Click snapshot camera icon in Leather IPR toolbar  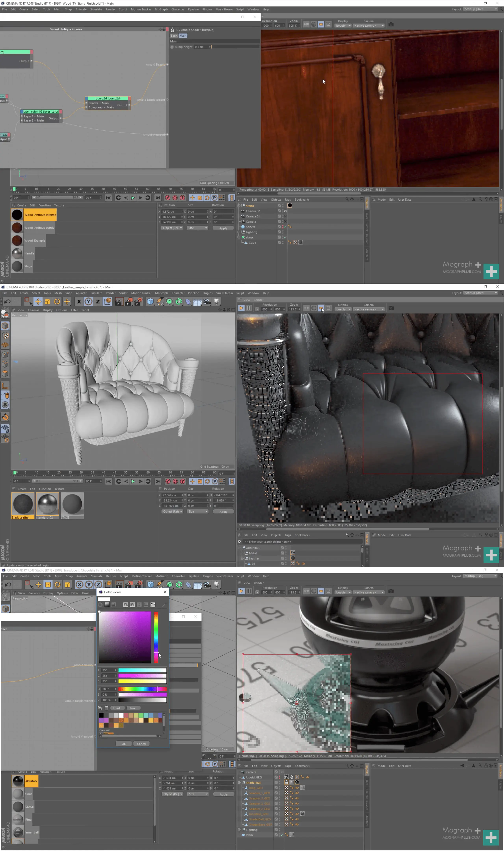pos(391,308)
